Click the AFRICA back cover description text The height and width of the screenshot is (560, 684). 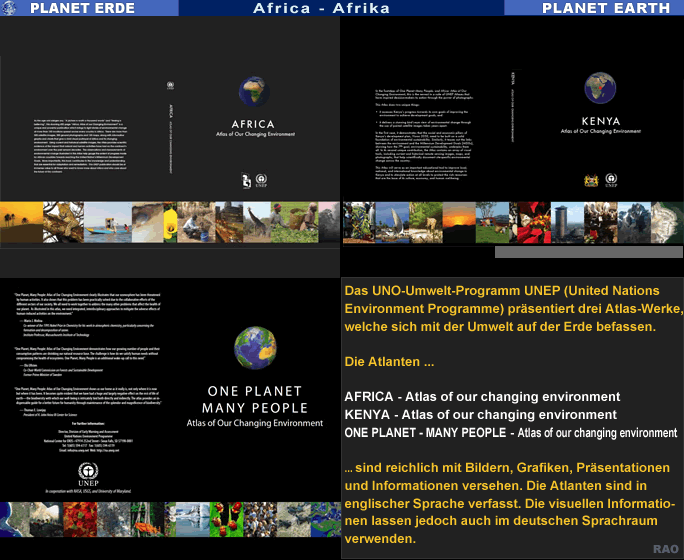coord(81,146)
